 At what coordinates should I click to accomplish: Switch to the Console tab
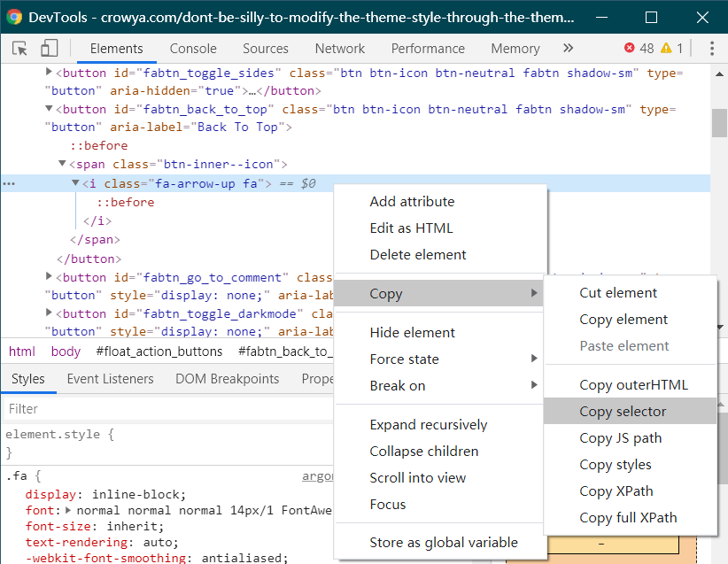tap(193, 49)
